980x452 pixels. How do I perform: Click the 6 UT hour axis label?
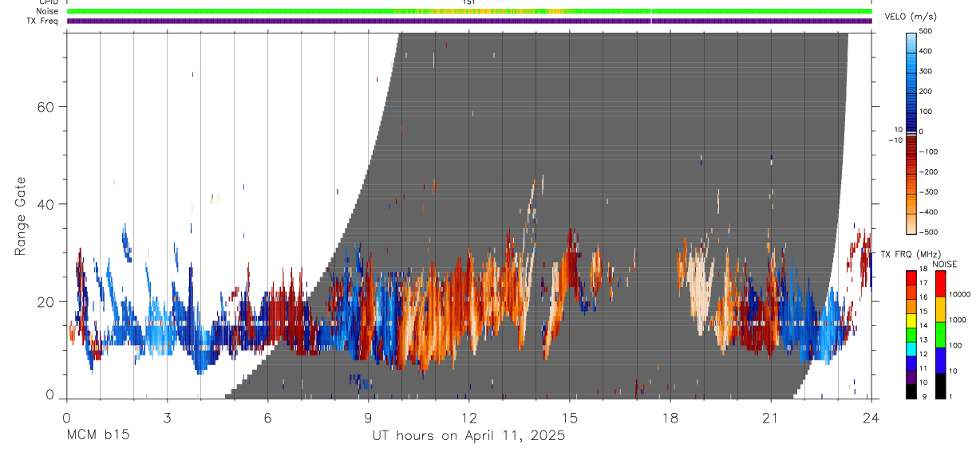click(x=268, y=417)
